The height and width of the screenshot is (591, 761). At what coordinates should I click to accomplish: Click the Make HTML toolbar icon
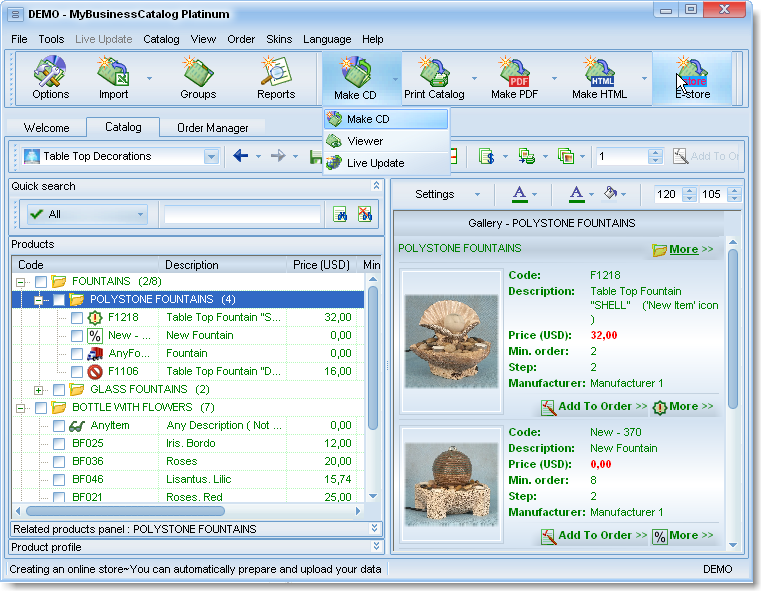pyautogui.click(x=599, y=78)
